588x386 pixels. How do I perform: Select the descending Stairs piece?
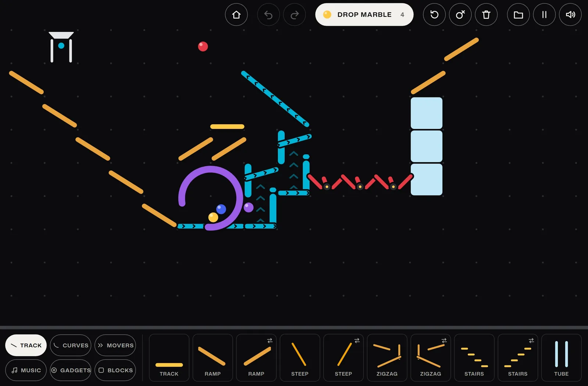(474, 358)
